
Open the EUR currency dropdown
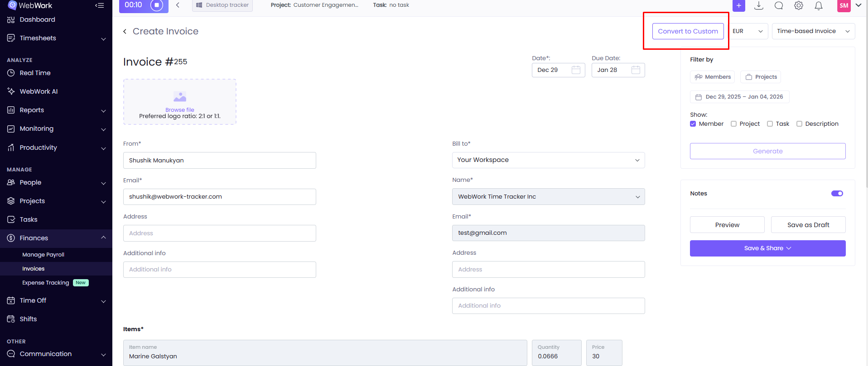[748, 31]
